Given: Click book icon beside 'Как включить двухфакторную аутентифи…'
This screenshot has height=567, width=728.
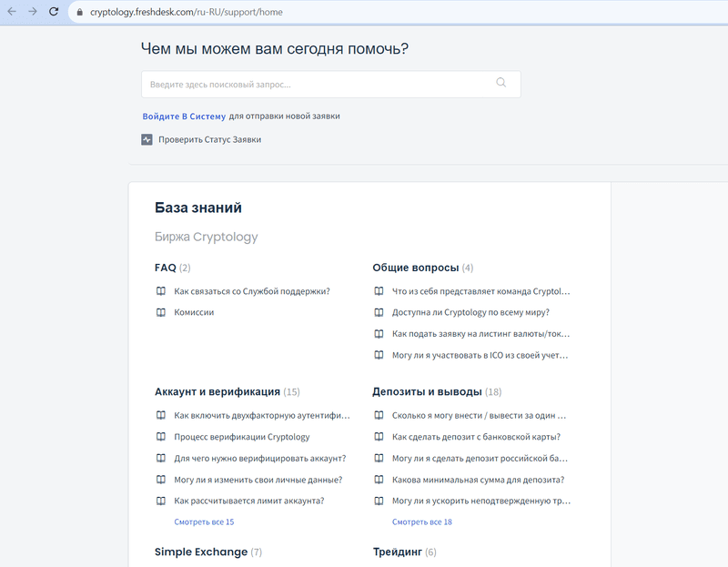Looking at the screenshot, I should click(161, 415).
